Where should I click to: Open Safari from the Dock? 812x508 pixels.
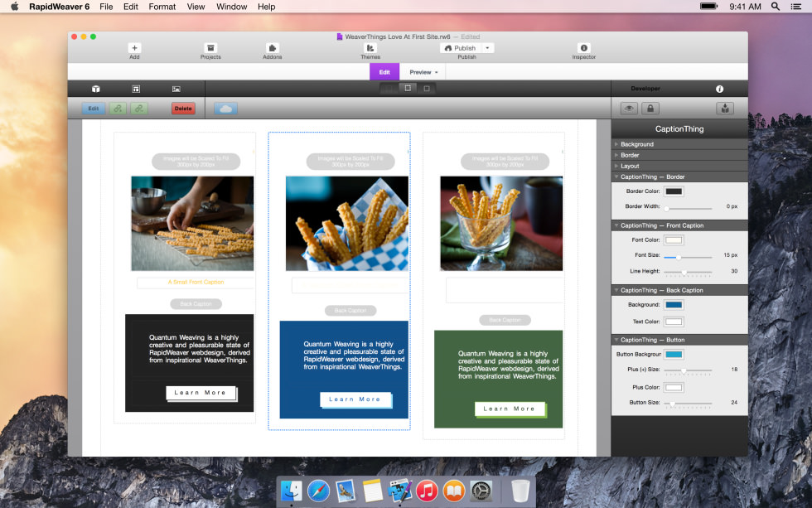[318, 491]
